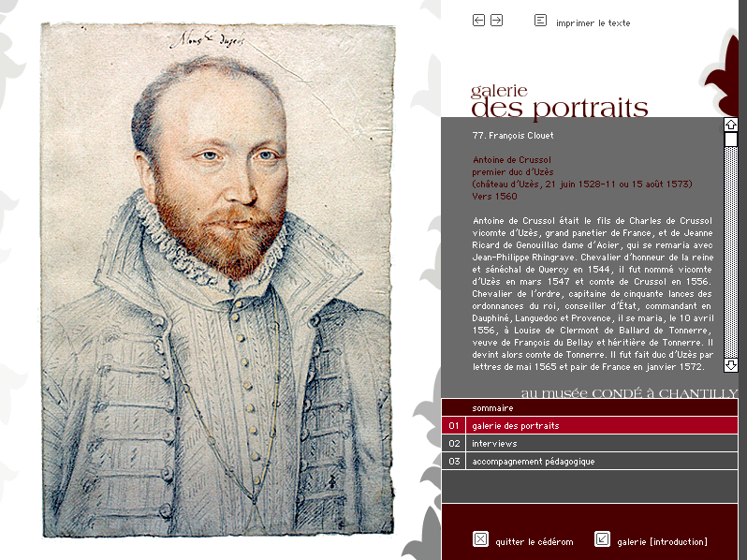Click the 02 number beside interviews

453,443
